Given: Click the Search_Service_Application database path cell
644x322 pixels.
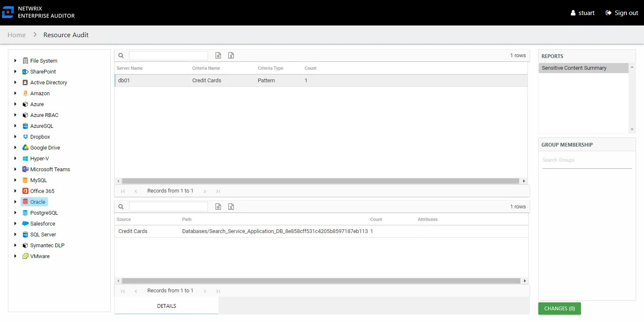Looking at the screenshot, I should tap(275, 231).
